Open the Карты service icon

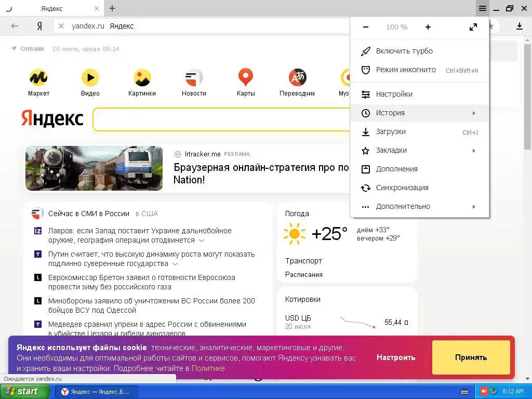pyautogui.click(x=246, y=77)
